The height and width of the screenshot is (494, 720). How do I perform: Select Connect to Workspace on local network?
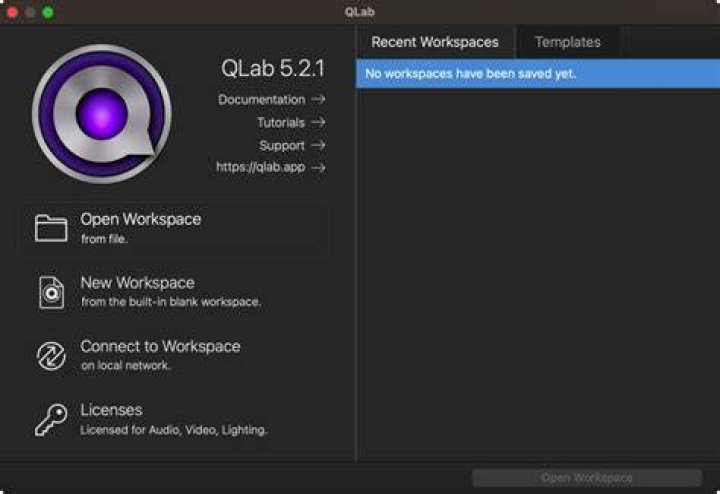point(174,356)
